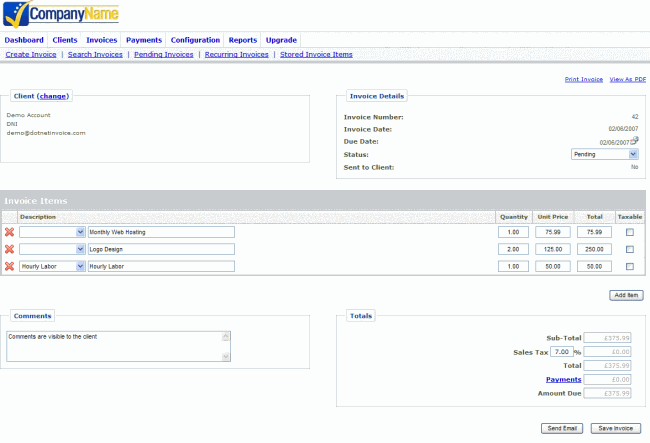Open the Configuration menu
This screenshot has width=650, height=443.
click(195, 40)
